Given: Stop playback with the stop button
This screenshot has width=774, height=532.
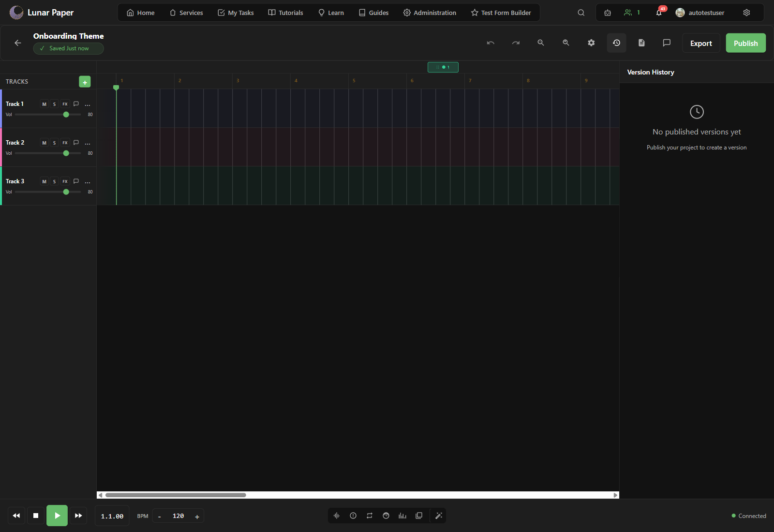Looking at the screenshot, I should 36,516.
